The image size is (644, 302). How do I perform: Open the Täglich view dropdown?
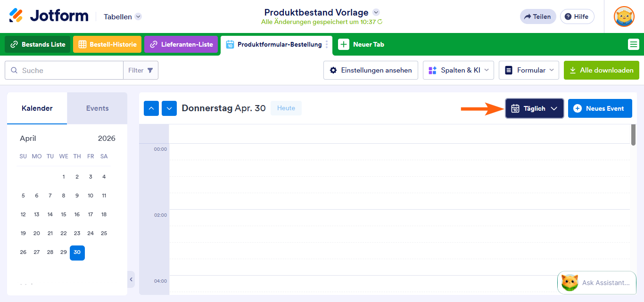point(535,108)
